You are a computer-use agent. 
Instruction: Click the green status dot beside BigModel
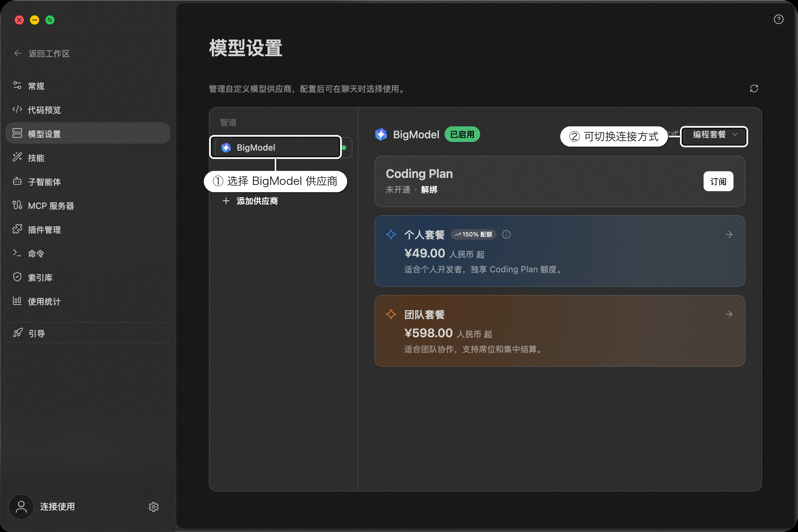[344, 148]
